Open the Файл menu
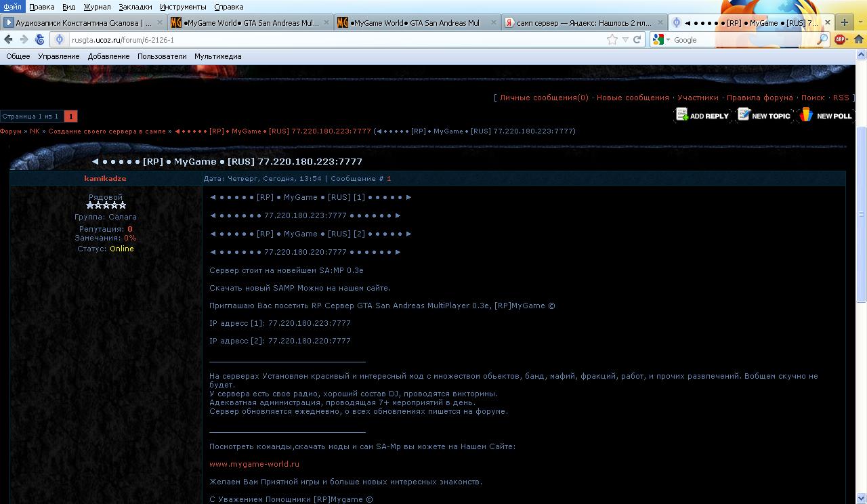The image size is (867, 504). 12,7
